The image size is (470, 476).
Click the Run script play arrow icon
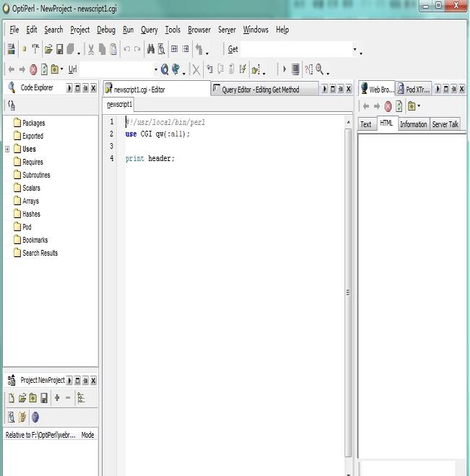284,69
